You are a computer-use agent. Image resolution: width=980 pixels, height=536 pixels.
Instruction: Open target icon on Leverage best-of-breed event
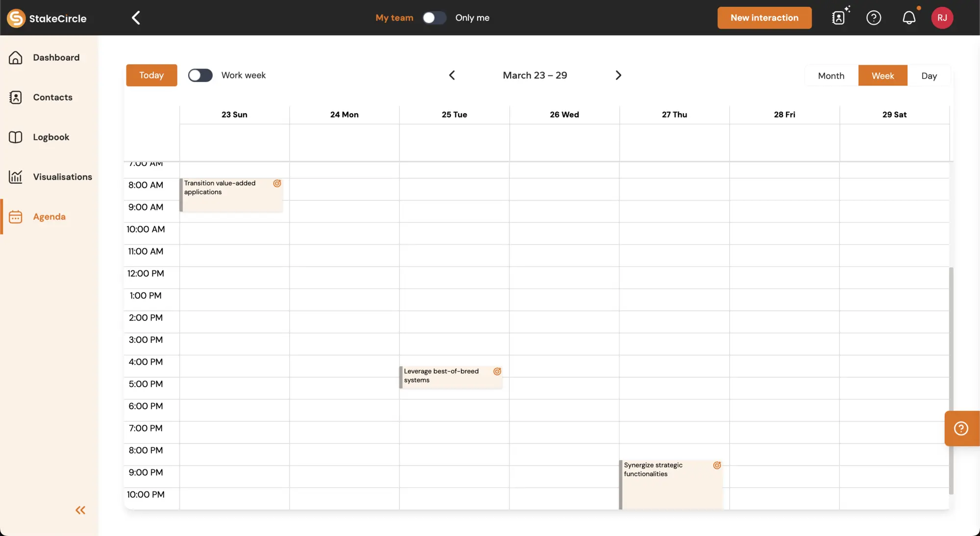[497, 371]
